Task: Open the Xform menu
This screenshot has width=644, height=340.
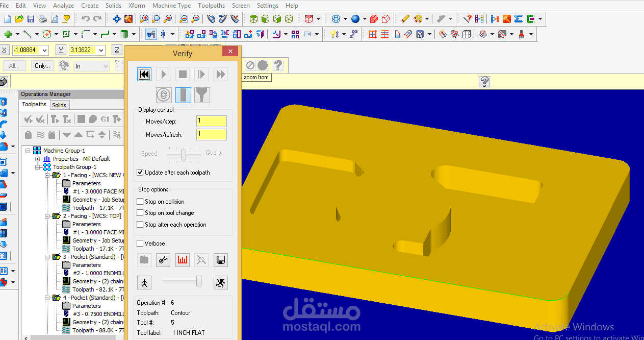Action: coord(137,6)
